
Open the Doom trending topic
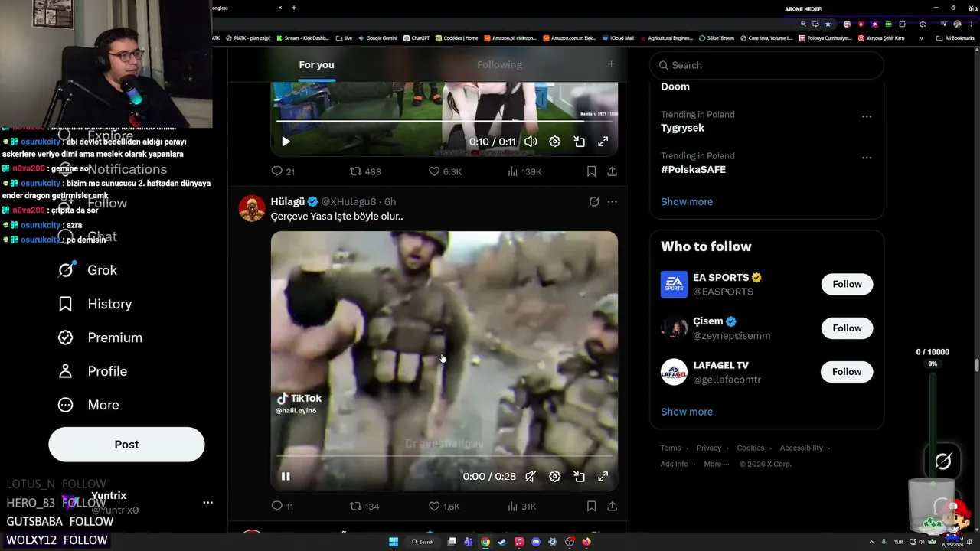[675, 86]
